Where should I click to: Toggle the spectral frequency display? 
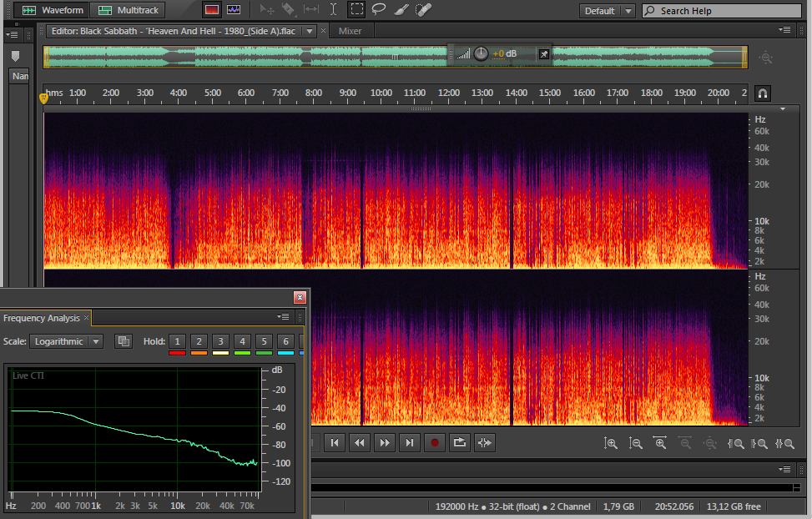[x=212, y=10]
